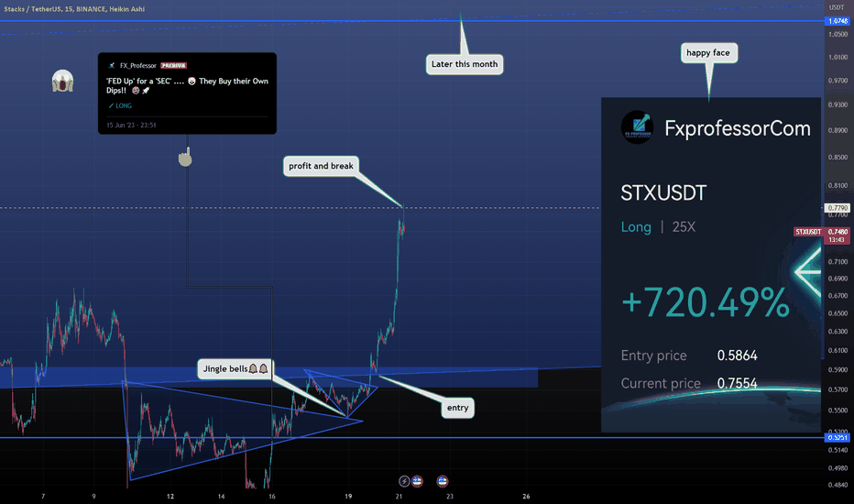Click the 21 date label on the time axis

(x=400, y=497)
